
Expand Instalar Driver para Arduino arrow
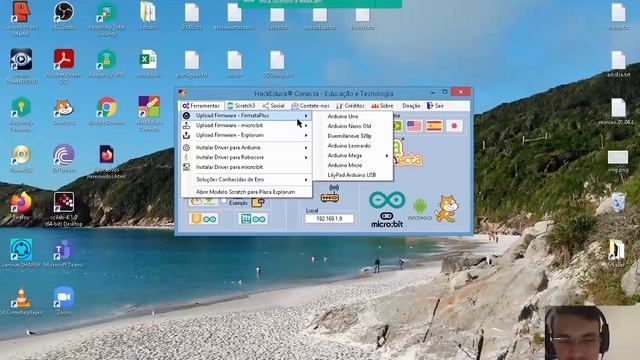click(x=306, y=147)
